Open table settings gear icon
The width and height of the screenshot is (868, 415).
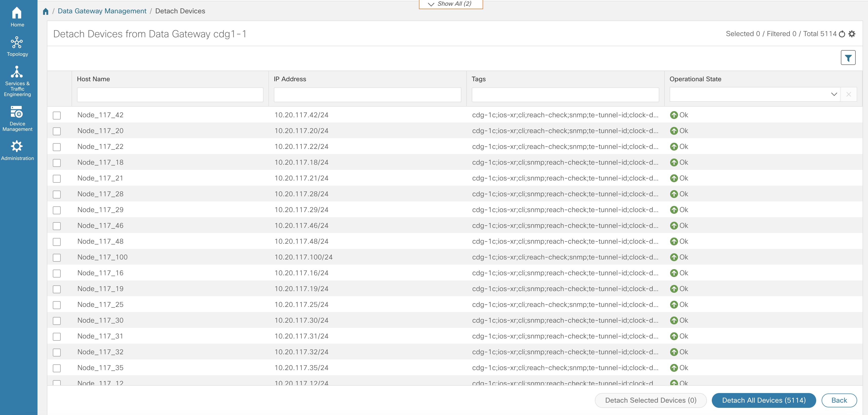[x=852, y=34]
